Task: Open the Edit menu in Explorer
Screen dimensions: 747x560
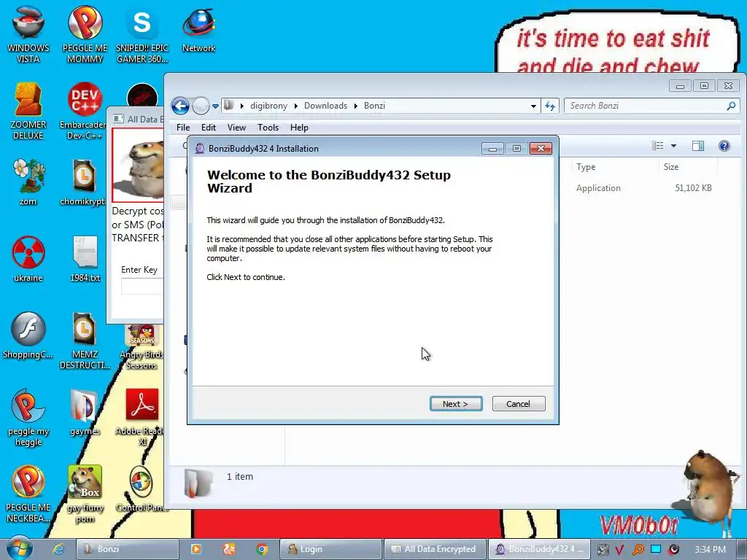Action: [208, 128]
